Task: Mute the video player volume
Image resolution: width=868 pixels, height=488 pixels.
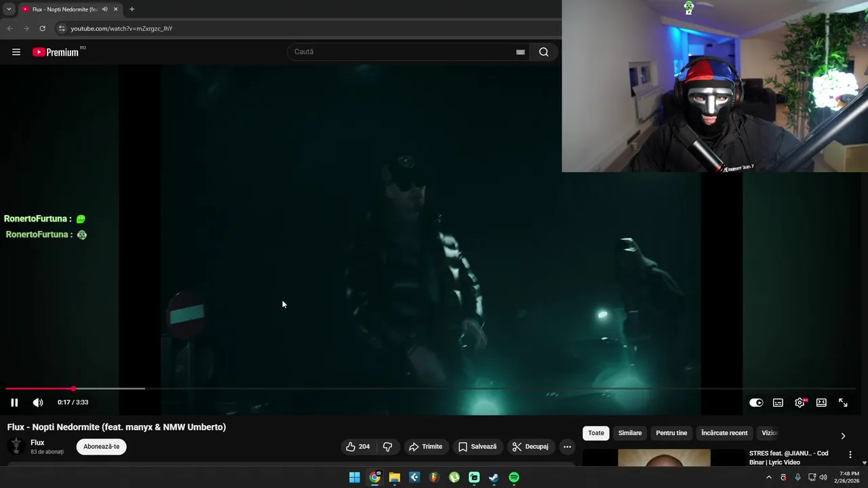Action: pos(38,403)
